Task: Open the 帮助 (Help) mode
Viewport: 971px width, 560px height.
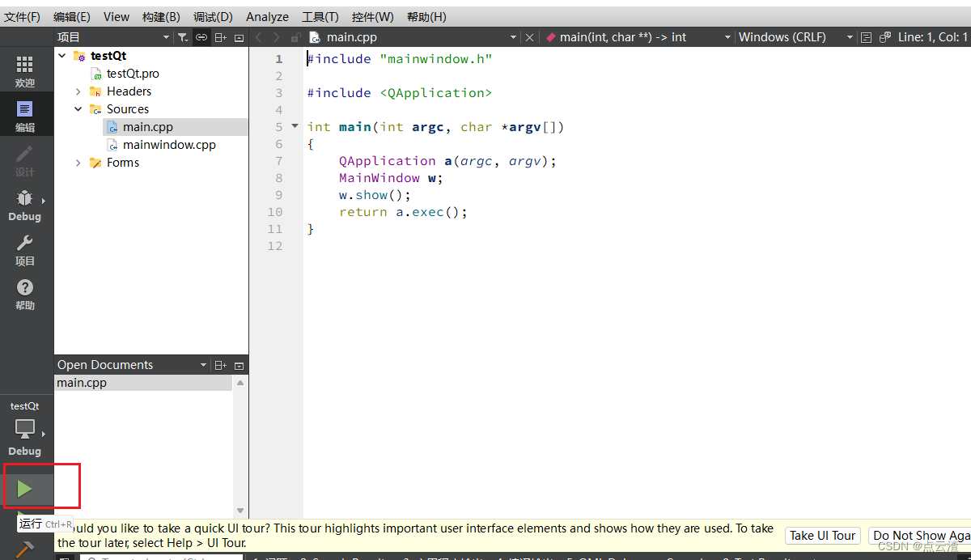Action: tap(25, 294)
